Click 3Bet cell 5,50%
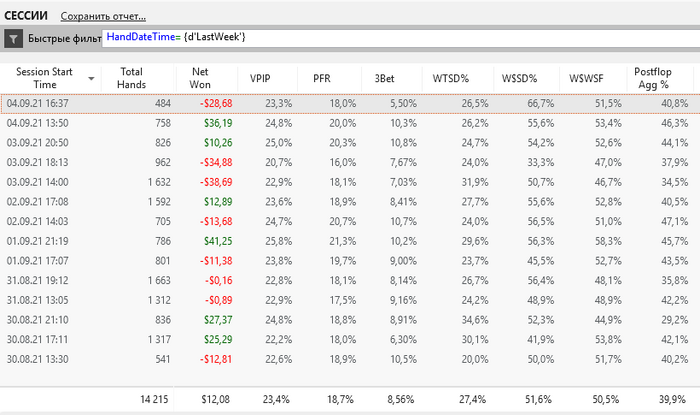Viewport: 700px width, 415px height. tap(403, 104)
